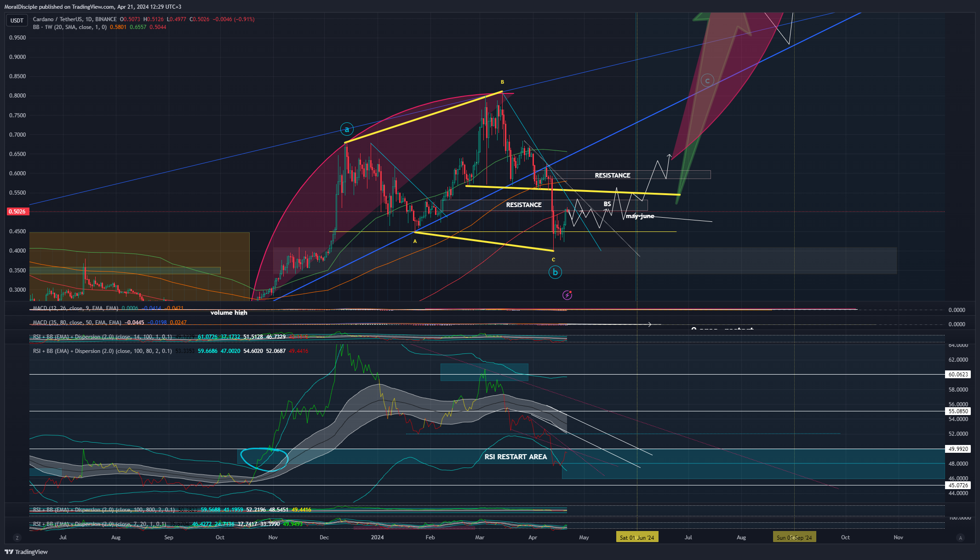Click the 0.9500 price axis label
Screen dimensions: 980x560
click(17, 38)
